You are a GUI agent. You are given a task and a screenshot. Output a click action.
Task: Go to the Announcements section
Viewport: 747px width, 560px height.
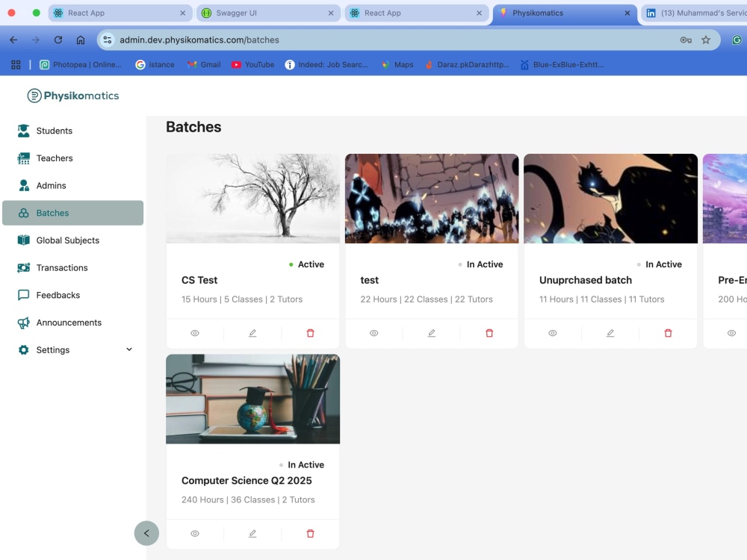click(72, 323)
